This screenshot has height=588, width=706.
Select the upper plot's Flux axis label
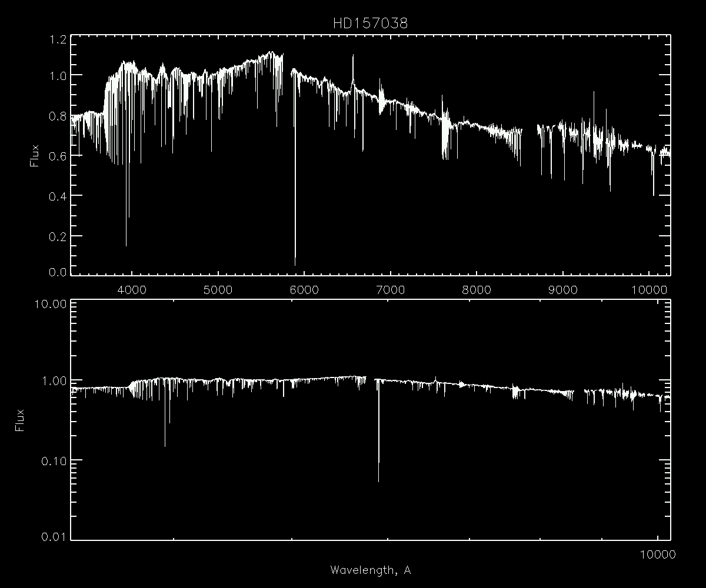pyautogui.click(x=35, y=155)
